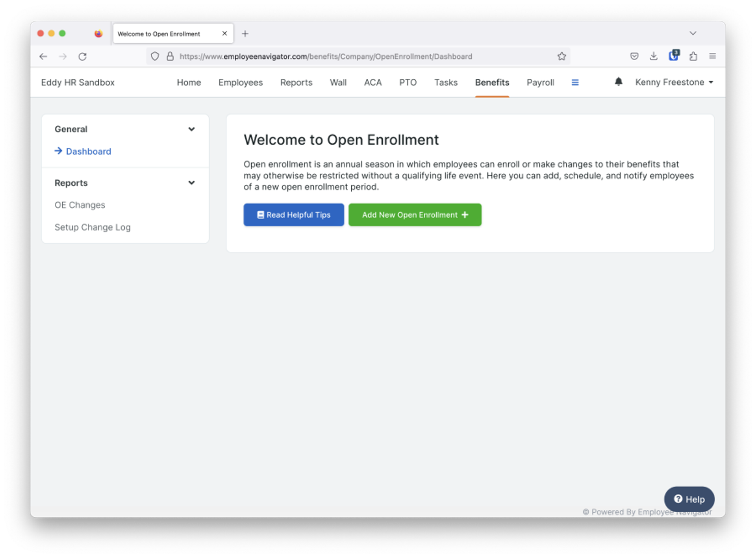Expand the list all tabs chevron
The image size is (756, 558).
pos(693,33)
